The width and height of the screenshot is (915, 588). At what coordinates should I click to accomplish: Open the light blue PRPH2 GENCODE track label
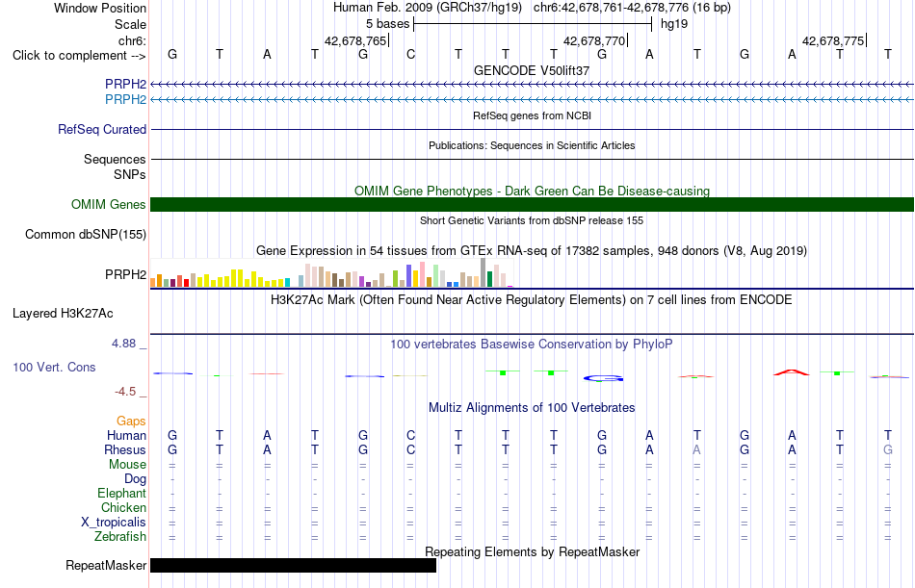coord(125,99)
